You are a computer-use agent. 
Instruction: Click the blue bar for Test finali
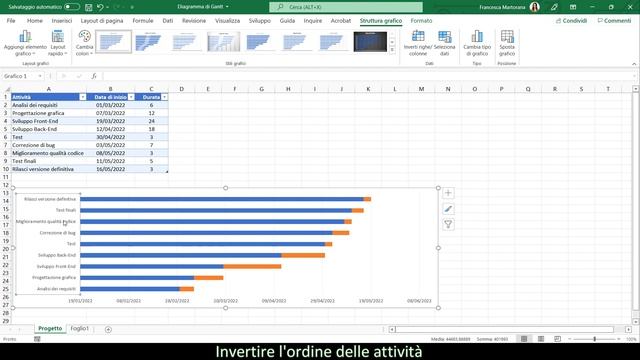click(216, 211)
